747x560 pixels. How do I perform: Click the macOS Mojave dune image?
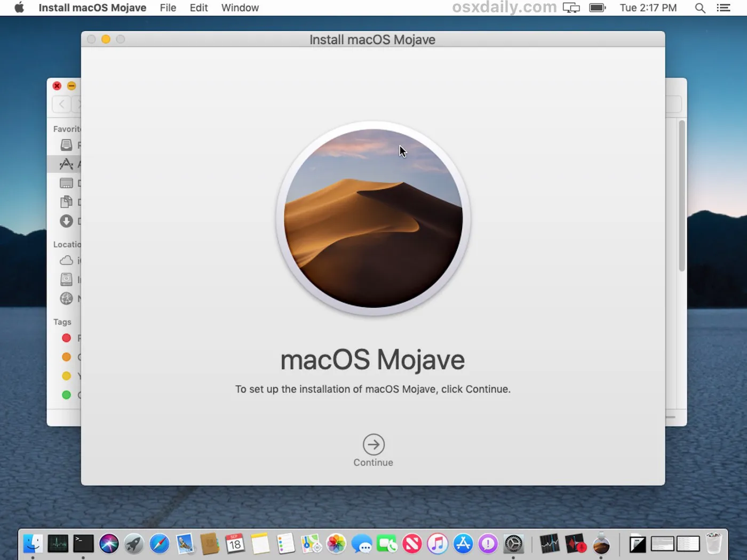pyautogui.click(x=373, y=219)
